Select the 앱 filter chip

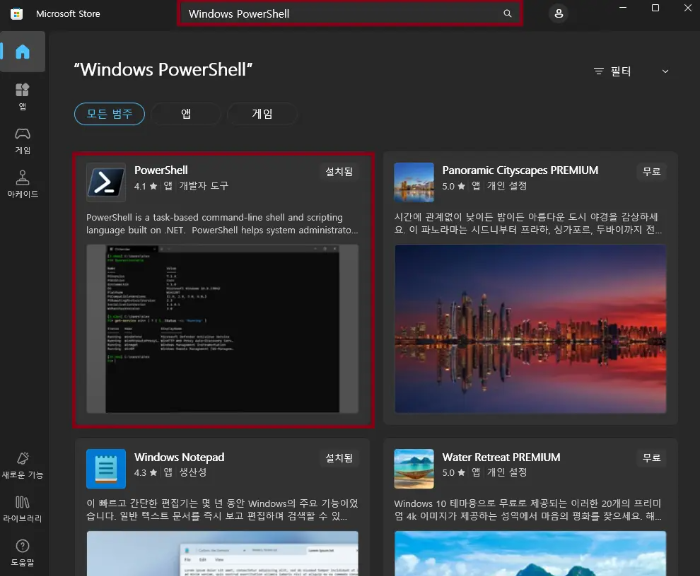click(x=186, y=114)
